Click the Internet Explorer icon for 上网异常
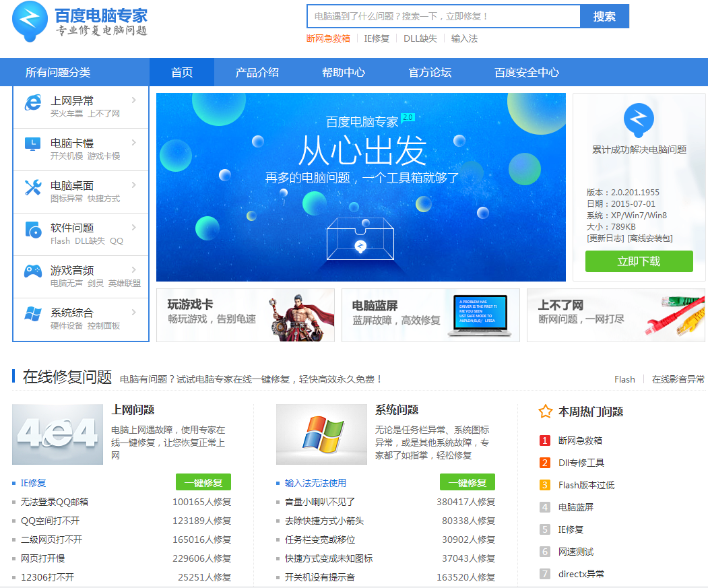The width and height of the screenshot is (708, 588). click(33, 102)
